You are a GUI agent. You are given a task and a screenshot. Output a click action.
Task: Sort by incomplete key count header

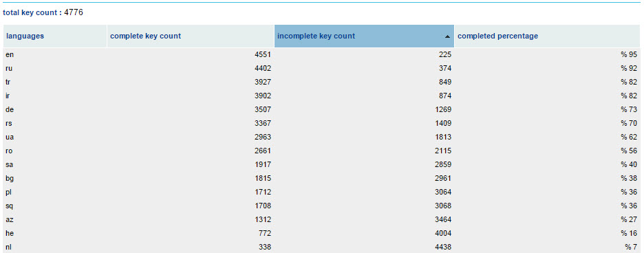tap(364, 36)
